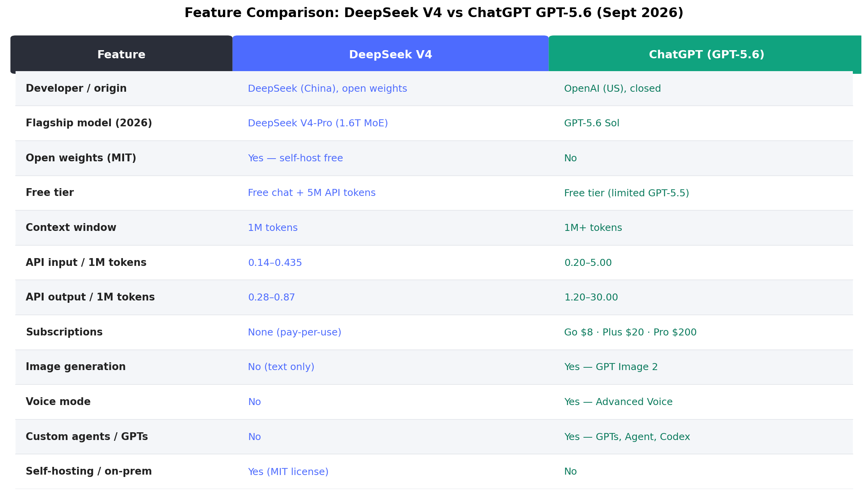Select 'Yes — self-host free' cell
The height and width of the screenshot is (496, 868).
coord(295,158)
